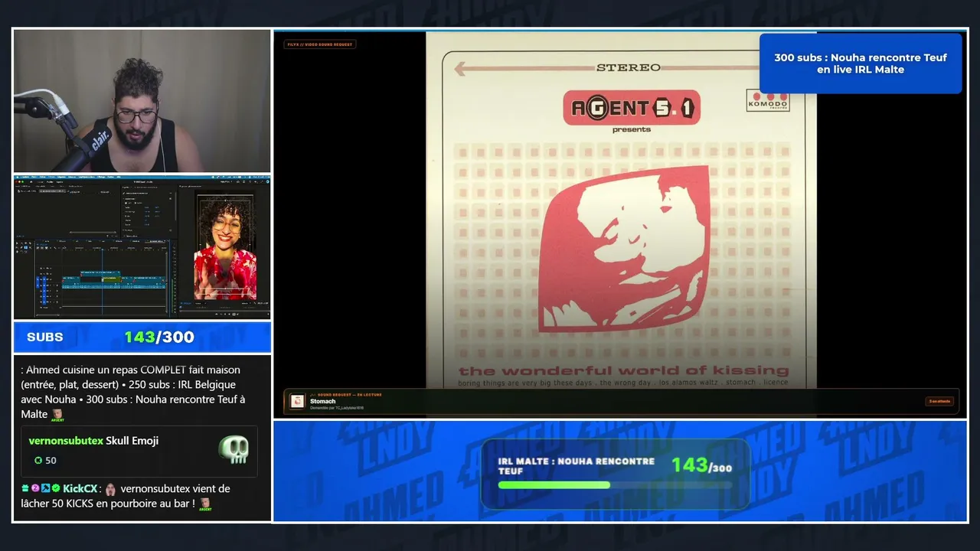This screenshot has width=980, height=551.
Task: Click 'Demandé par' requester line under Stomach
Action: 337,408
